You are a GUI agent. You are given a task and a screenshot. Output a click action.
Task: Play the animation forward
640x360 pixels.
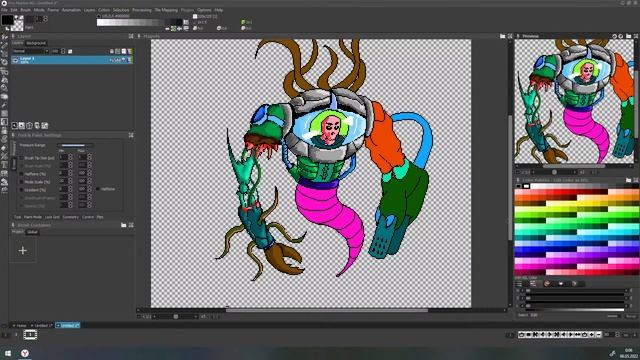tap(570, 334)
